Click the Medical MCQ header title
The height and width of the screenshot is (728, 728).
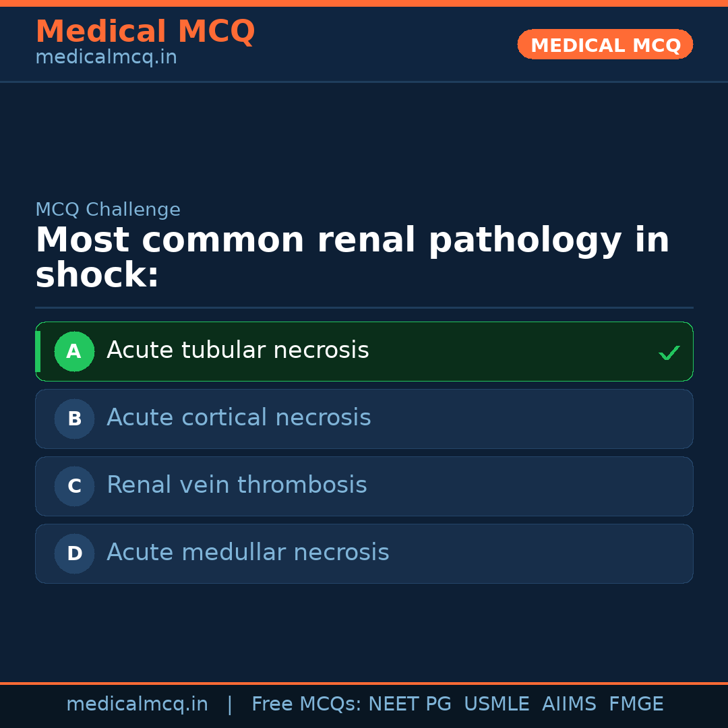coord(145,32)
